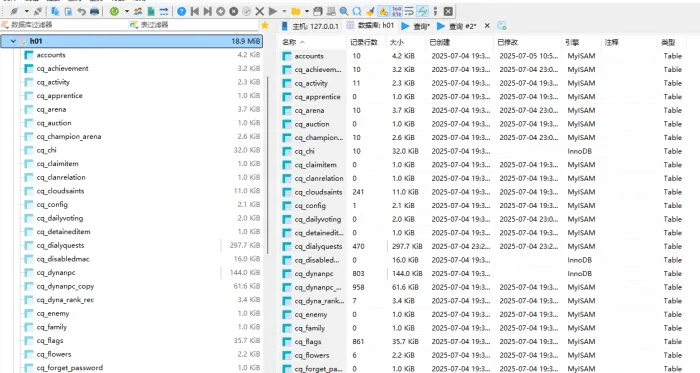Viewport: 700px width, 373px height.
Task: Click the magnifier search icon
Action: tap(343, 11)
